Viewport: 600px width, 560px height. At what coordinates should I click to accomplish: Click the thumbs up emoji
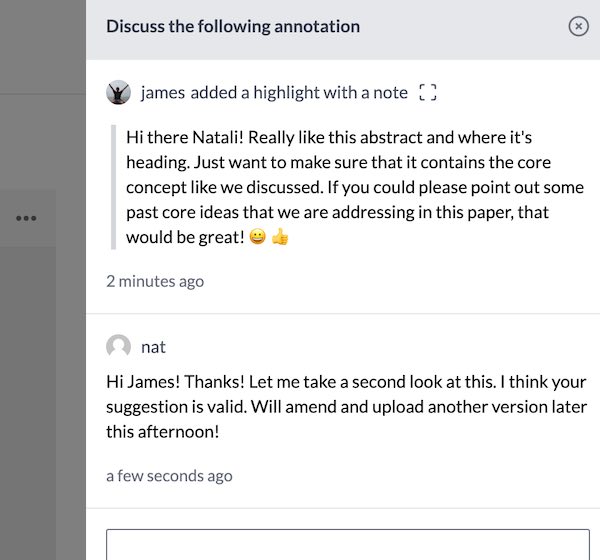tap(280, 237)
